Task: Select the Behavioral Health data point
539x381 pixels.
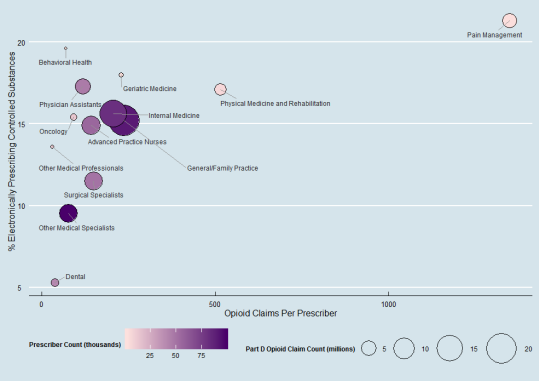Action: click(66, 48)
